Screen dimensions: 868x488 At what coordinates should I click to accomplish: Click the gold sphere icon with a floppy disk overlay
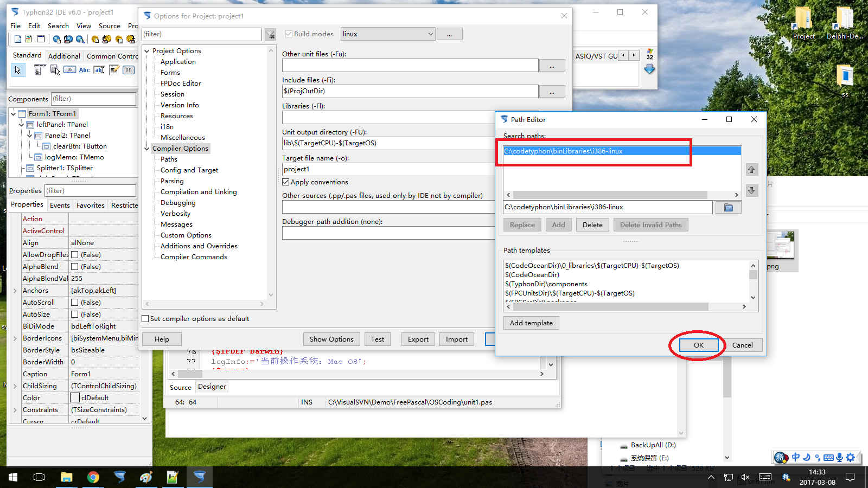[119, 39]
